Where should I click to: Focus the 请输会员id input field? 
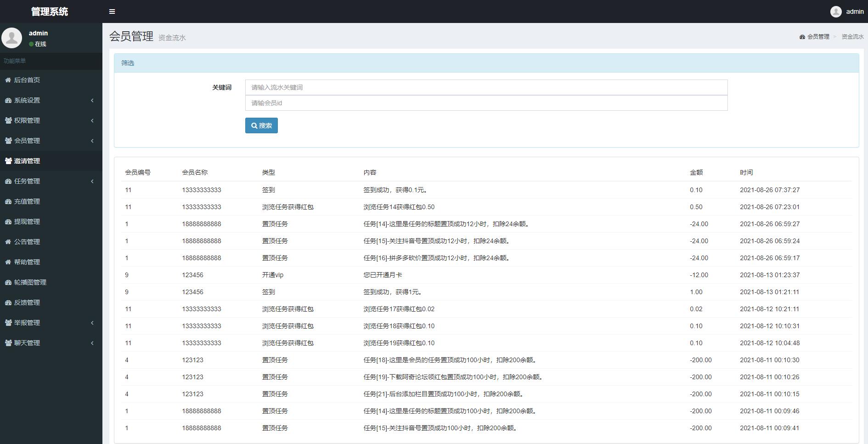point(486,103)
